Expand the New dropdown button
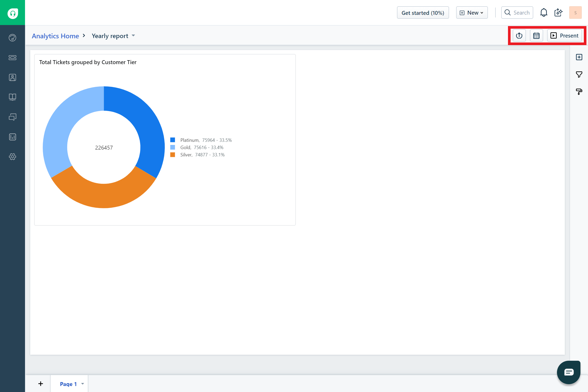Screen dimensions: 588x392 471,13
